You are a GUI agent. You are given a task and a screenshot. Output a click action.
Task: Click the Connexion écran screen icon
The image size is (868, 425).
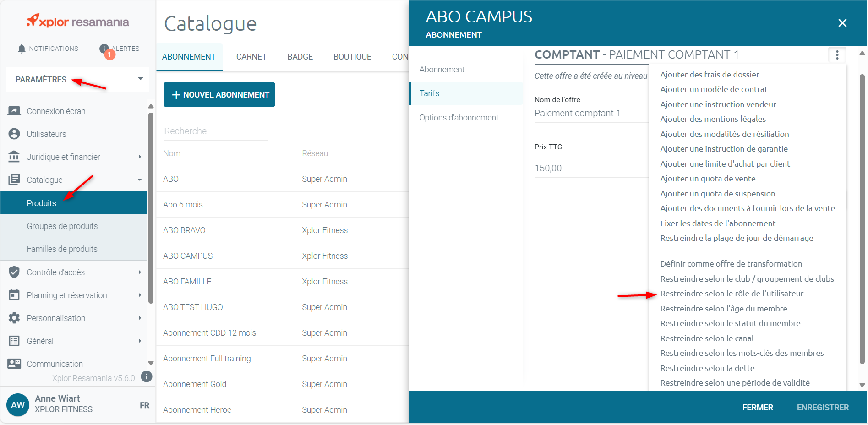14,111
